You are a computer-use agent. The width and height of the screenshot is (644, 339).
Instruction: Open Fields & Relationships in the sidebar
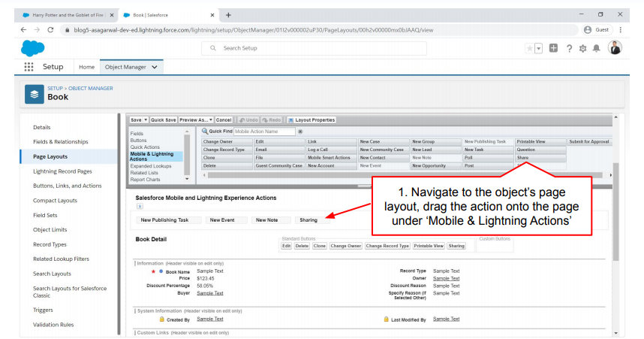(x=60, y=142)
